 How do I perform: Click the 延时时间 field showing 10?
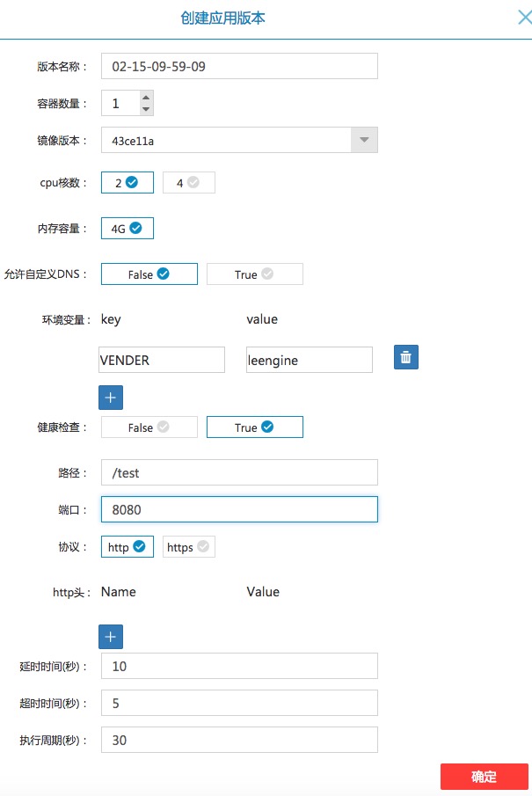tap(239, 666)
